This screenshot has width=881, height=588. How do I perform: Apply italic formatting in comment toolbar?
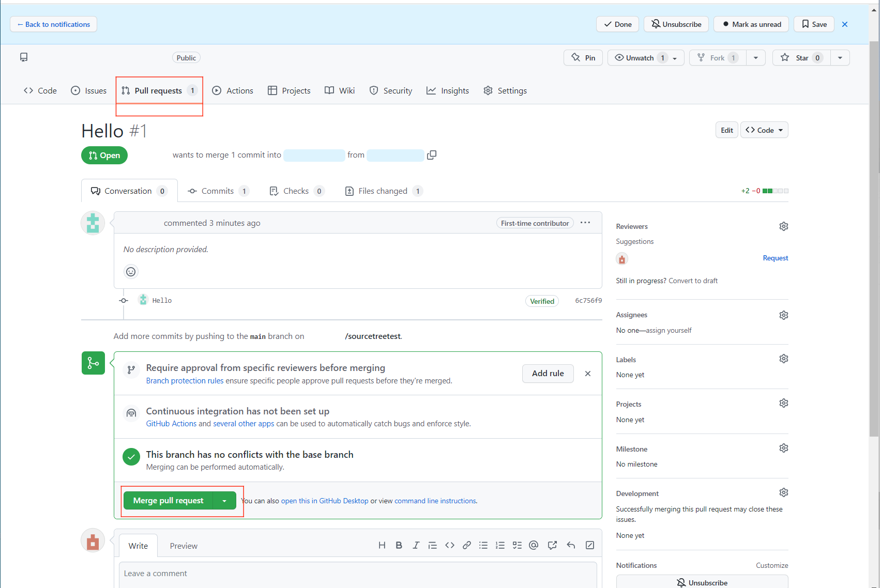[416, 545]
